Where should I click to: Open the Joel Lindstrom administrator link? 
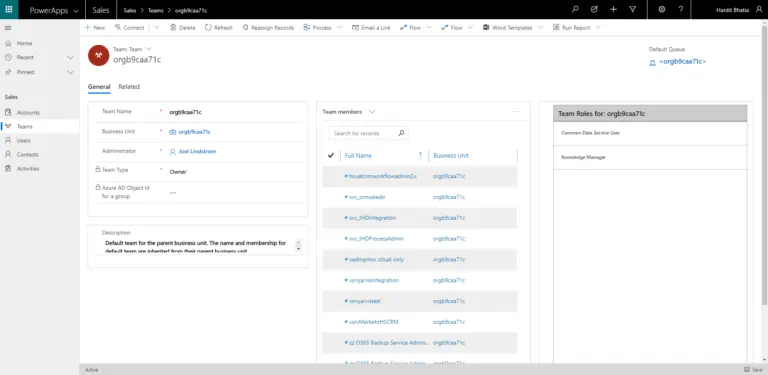(197, 152)
